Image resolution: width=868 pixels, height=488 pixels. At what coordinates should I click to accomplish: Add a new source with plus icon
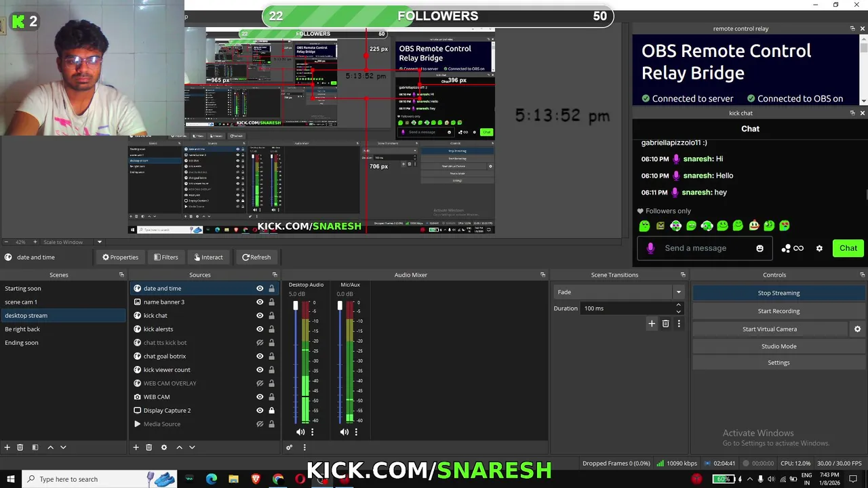click(136, 447)
